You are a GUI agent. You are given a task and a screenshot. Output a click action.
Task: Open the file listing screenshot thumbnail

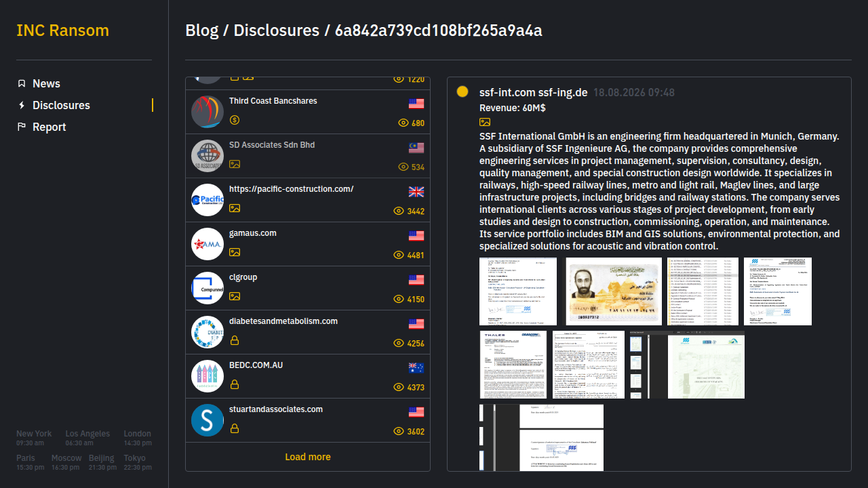[x=703, y=291]
